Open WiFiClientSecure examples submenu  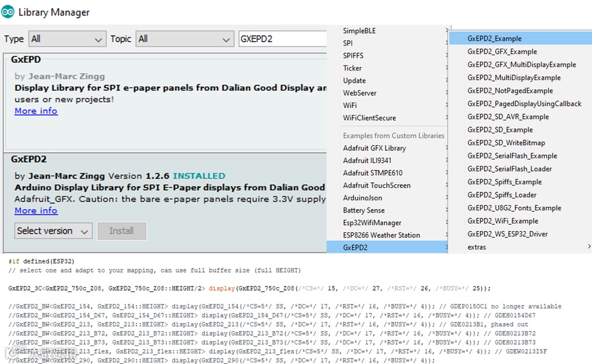click(387, 118)
